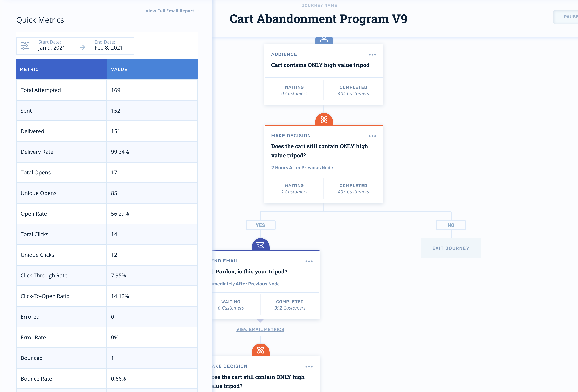Click the YES branch label

(x=260, y=225)
